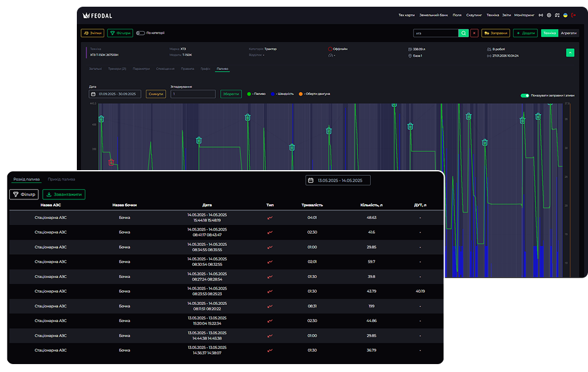The width and height of the screenshot is (588, 372).
Task: Toggle the orange 'Оберти двигуна' legend dot
Action: [x=301, y=94]
